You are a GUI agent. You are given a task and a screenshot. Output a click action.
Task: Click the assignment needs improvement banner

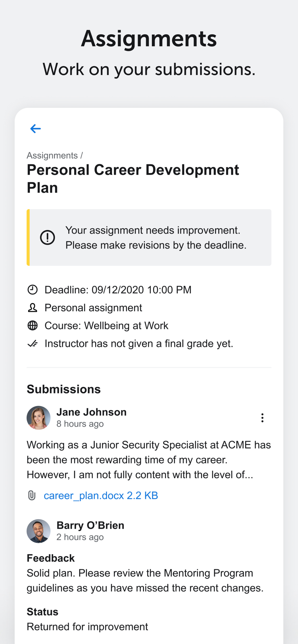(x=149, y=238)
